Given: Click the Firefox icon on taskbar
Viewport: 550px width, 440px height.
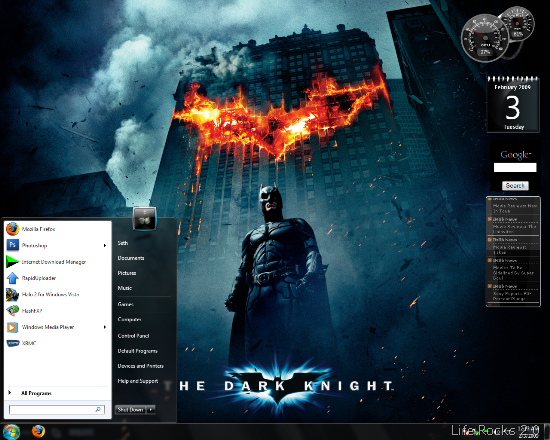Looking at the screenshot, I should coord(38,431).
